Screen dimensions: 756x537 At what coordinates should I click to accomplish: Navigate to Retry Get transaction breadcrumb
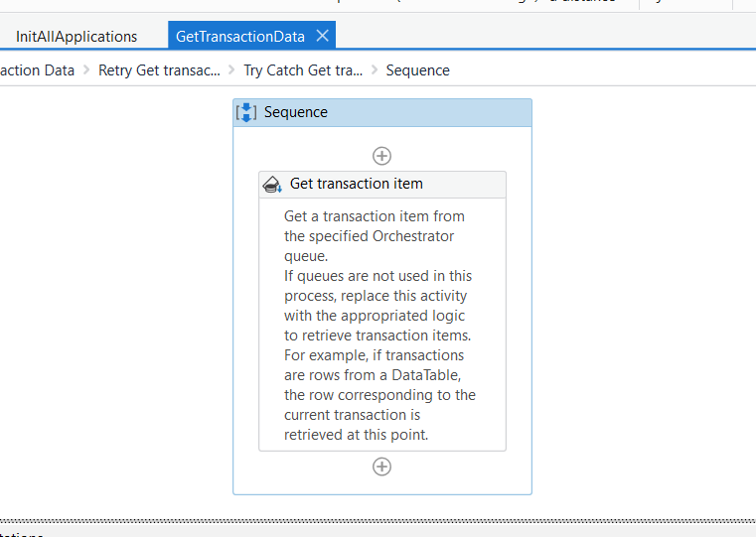pos(159,70)
